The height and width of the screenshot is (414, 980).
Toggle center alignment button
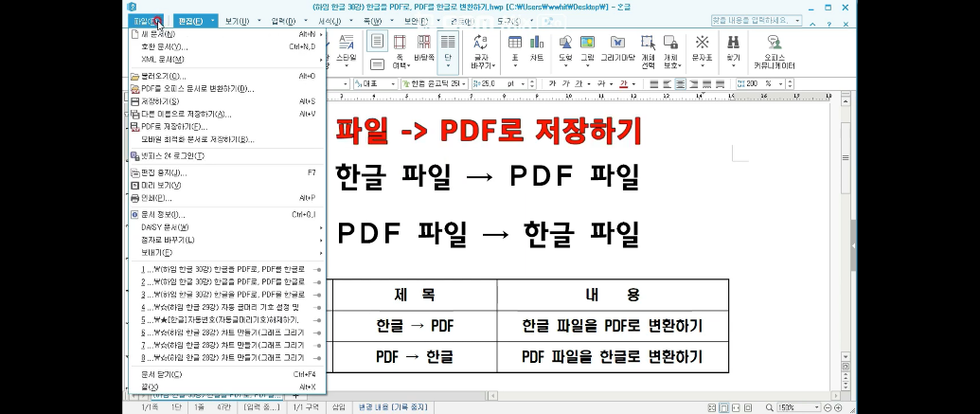point(681,83)
